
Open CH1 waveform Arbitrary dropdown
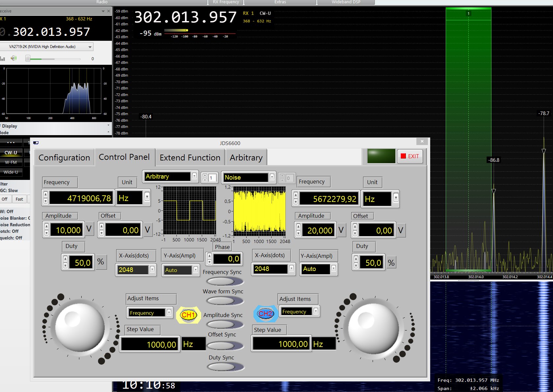194,176
